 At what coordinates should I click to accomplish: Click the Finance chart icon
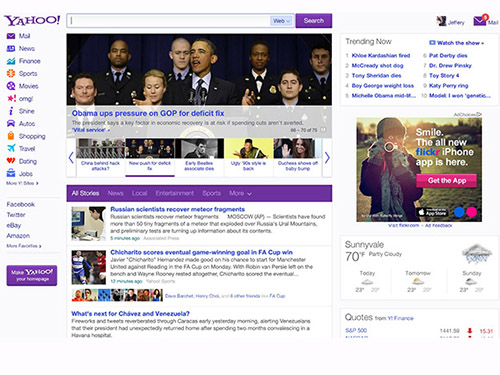click(x=11, y=61)
